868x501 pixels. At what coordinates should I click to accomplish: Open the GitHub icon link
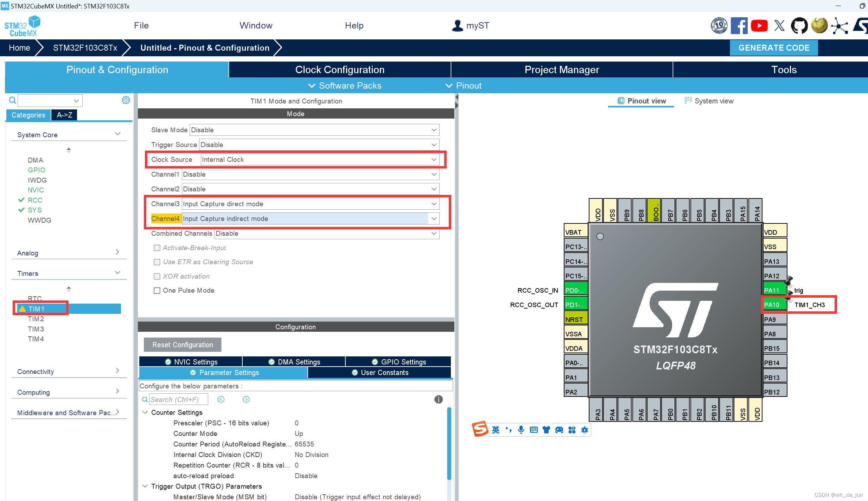(x=799, y=26)
